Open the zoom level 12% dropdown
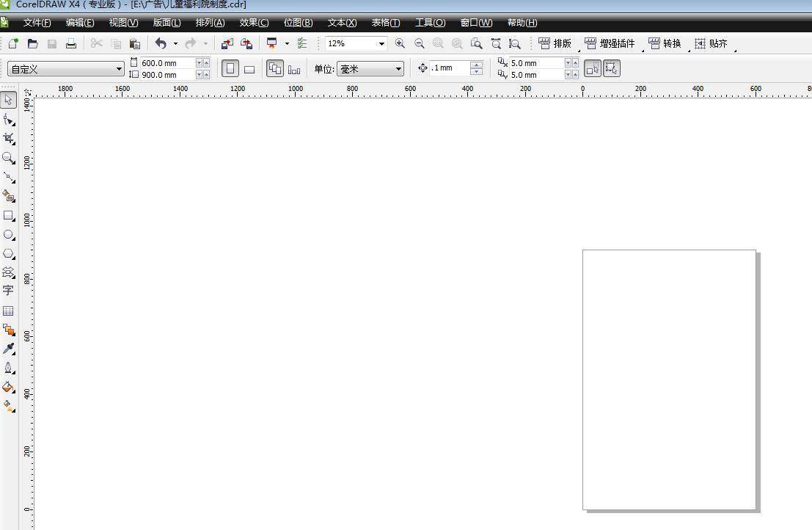 (x=381, y=44)
